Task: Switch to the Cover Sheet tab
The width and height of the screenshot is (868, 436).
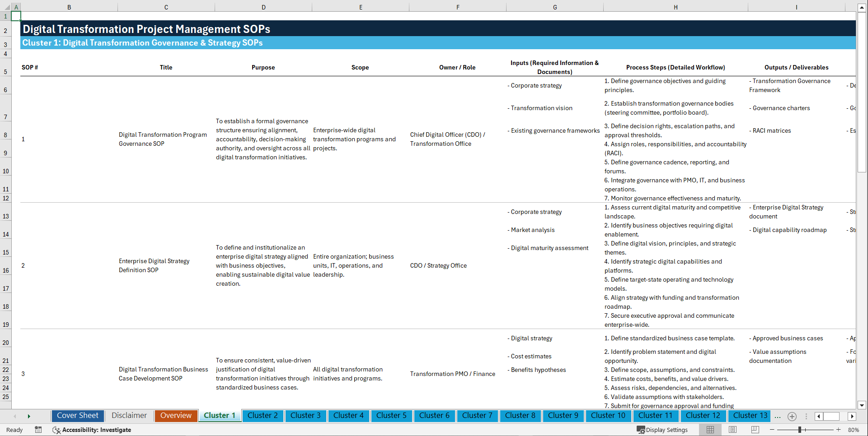Action: pos(77,416)
